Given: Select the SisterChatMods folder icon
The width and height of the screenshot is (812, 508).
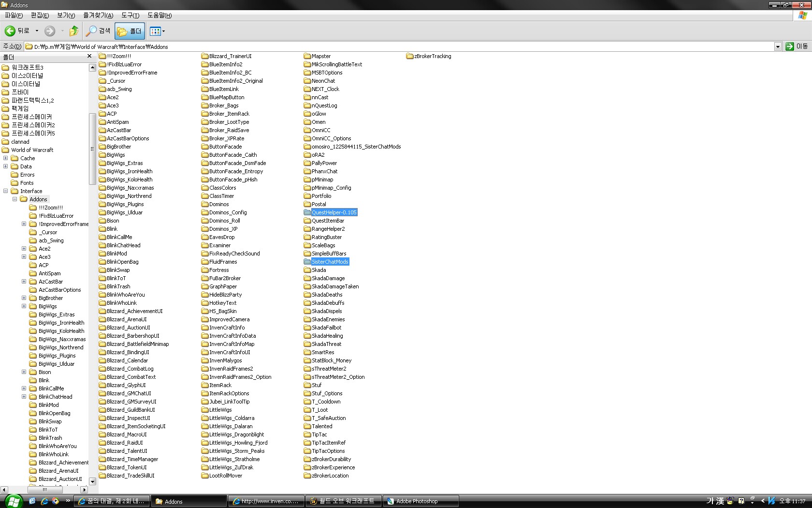Looking at the screenshot, I should (307, 262).
